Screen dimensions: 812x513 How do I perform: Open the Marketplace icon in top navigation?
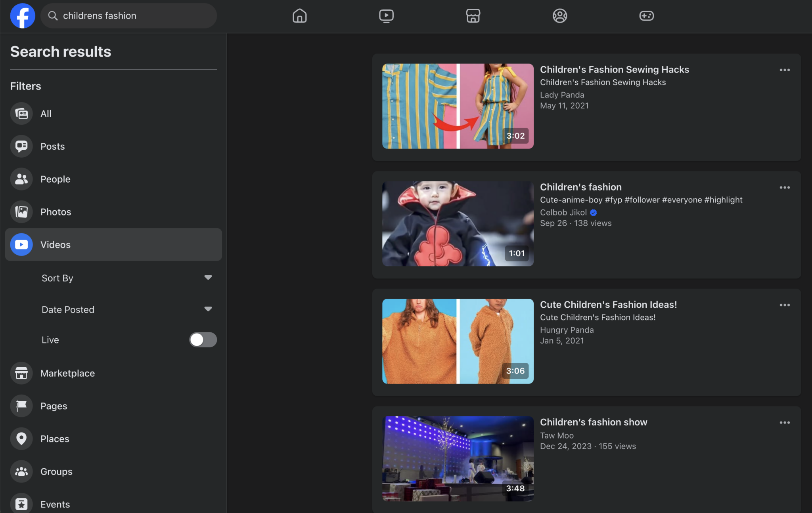pos(473,16)
